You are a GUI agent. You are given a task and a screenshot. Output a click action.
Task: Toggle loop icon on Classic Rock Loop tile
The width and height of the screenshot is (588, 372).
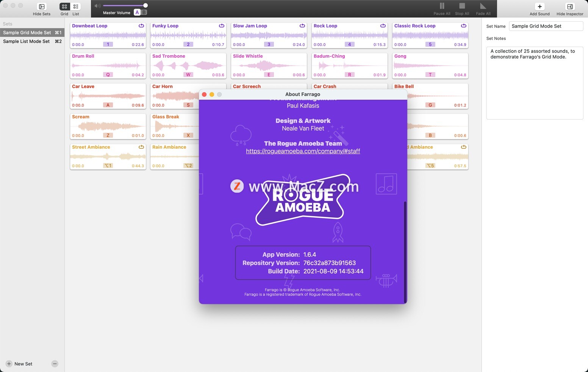tap(464, 26)
